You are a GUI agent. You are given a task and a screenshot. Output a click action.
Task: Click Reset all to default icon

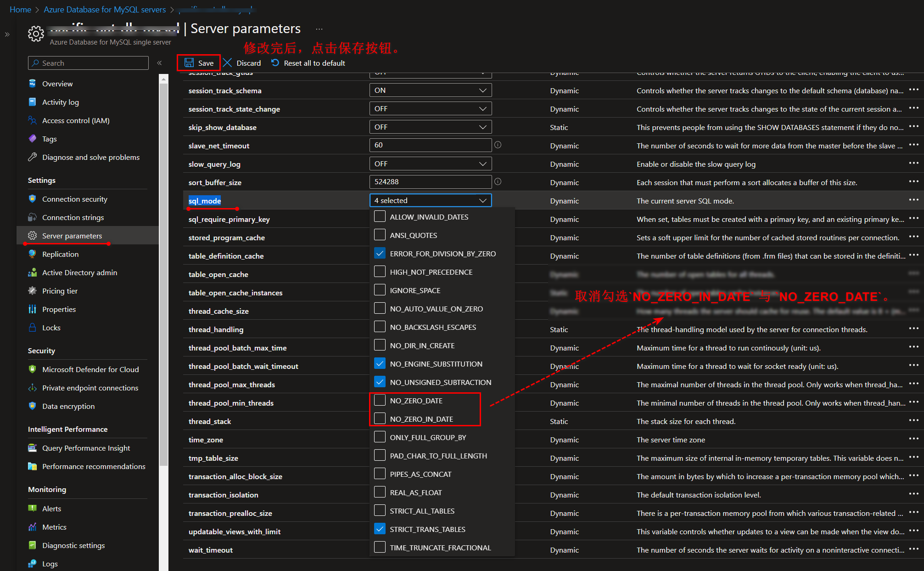click(275, 63)
